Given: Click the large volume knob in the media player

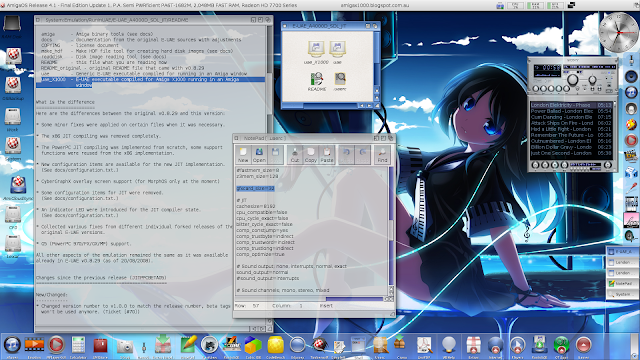Looking at the screenshot, I should (572, 80).
